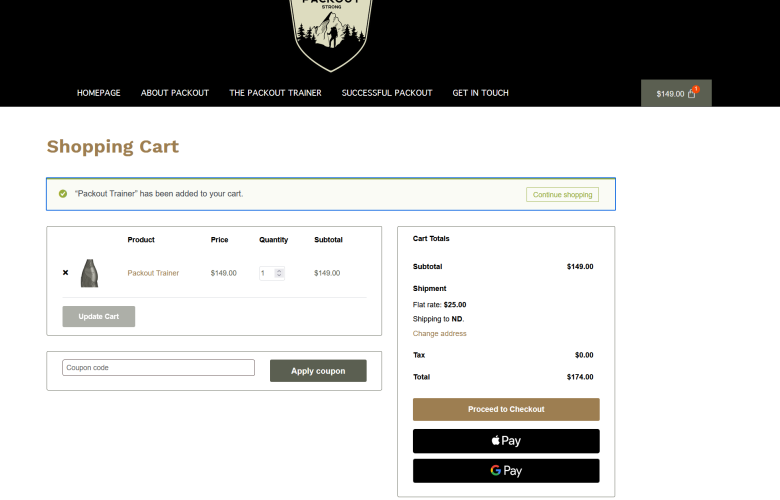Click the Update Cart button
This screenshot has width=780, height=500.
click(98, 316)
